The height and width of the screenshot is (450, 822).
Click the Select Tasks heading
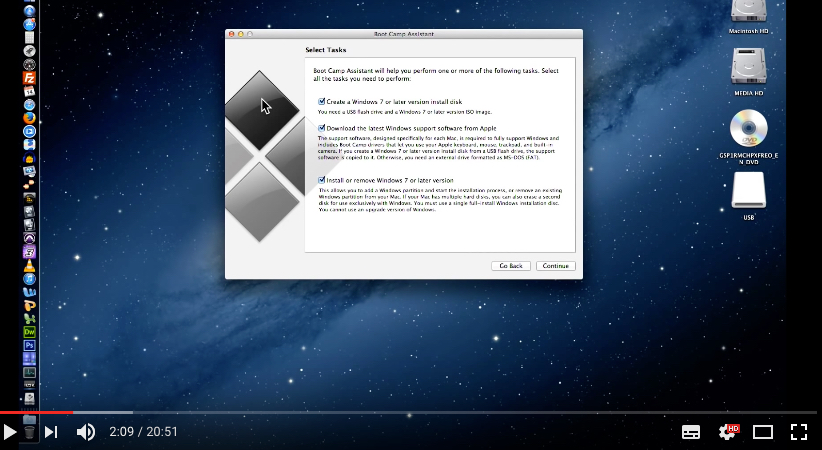point(326,50)
